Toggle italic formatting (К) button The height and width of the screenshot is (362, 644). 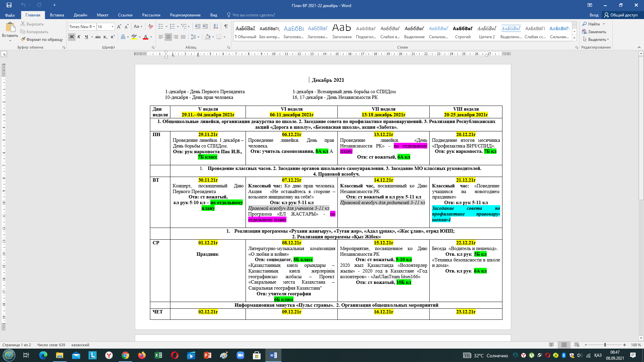click(79, 37)
